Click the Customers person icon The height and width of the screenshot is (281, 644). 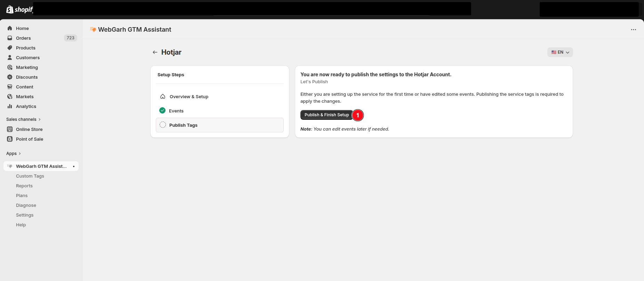coord(10,57)
